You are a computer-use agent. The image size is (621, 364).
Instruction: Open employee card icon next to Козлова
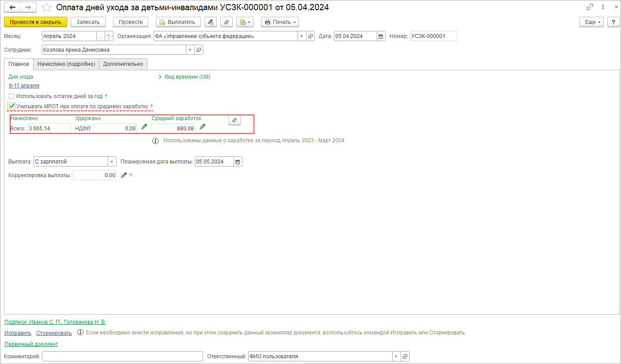point(199,50)
